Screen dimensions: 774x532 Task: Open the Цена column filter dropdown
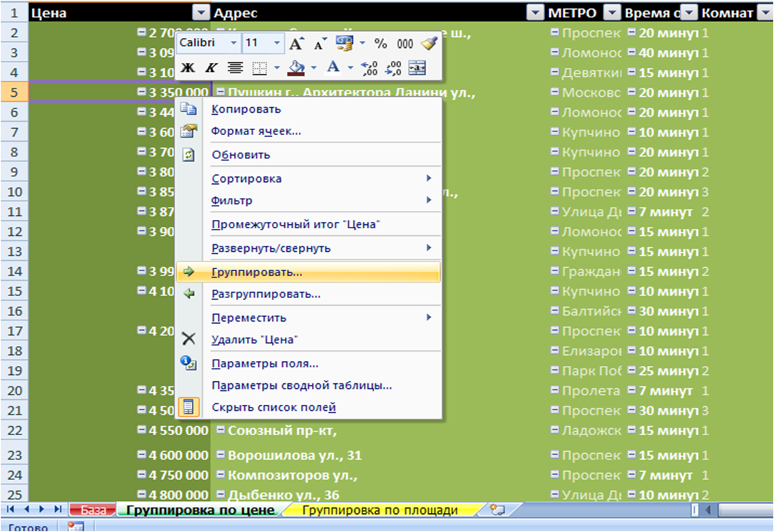[x=200, y=12]
